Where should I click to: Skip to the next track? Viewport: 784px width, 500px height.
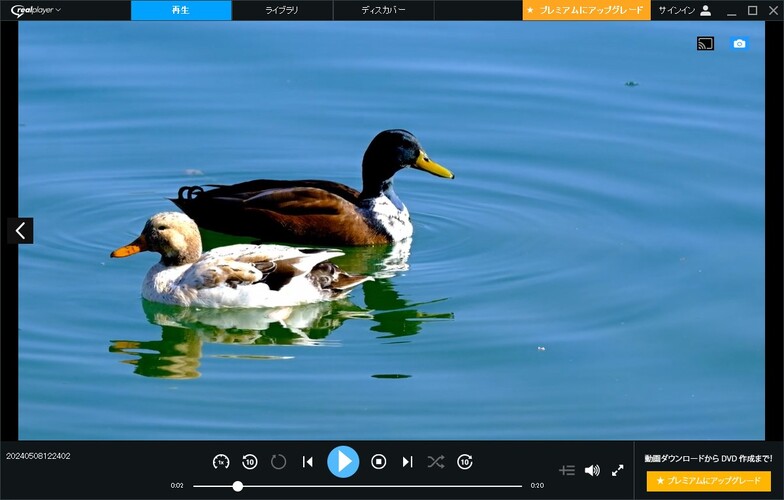pyautogui.click(x=408, y=462)
